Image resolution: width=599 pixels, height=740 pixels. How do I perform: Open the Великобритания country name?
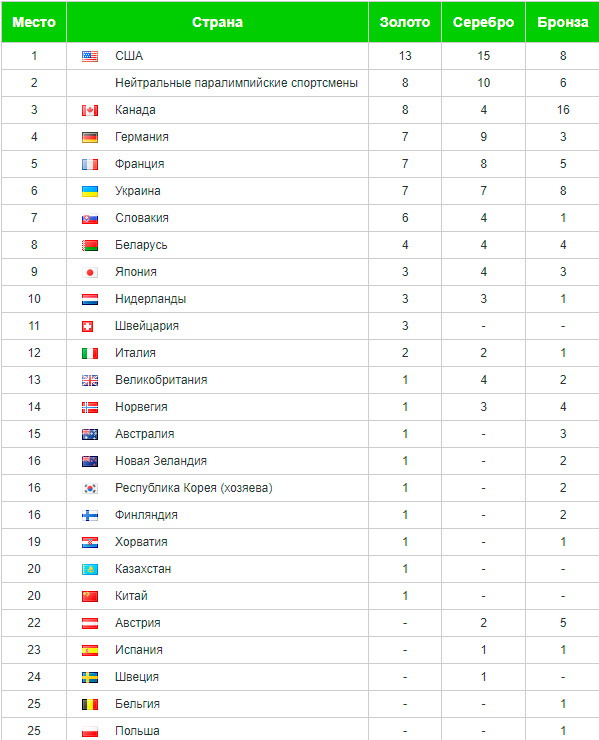161,380
